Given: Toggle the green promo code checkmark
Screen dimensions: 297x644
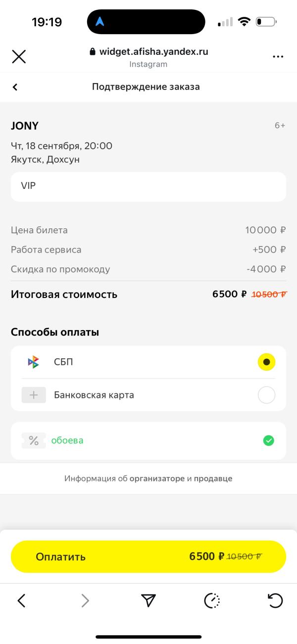Looking at the screenshot, I should 268,440.
